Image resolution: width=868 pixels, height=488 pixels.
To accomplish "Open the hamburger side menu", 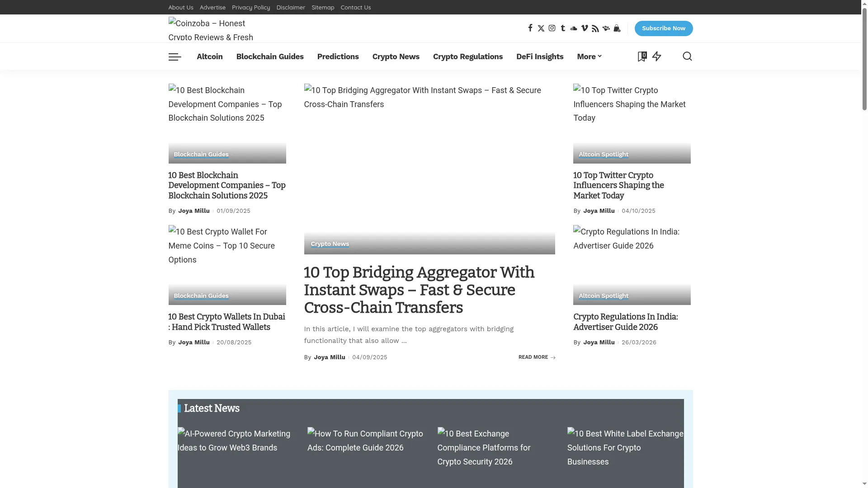I will (x=175, y=56).
